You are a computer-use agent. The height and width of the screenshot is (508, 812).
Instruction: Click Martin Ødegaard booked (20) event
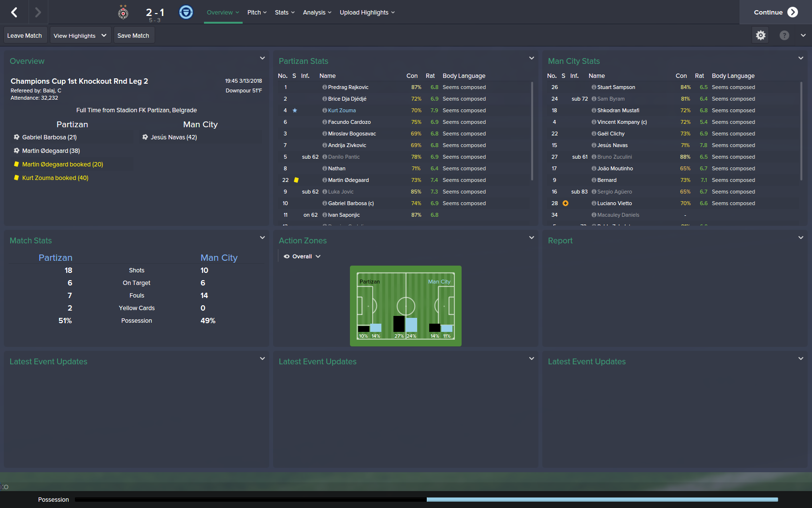coord(63,164)
